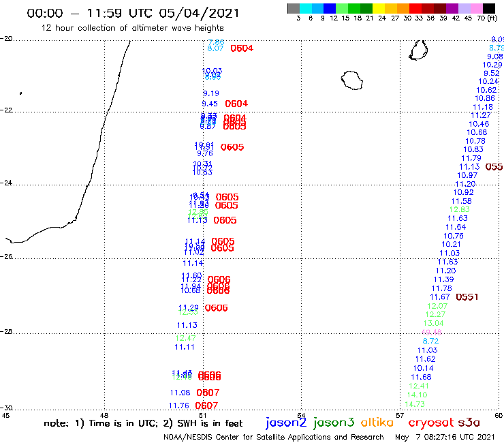This screenshot has height=443, width=504.
Task: Click the wave height value '10.86'
Action: (485, 98)
